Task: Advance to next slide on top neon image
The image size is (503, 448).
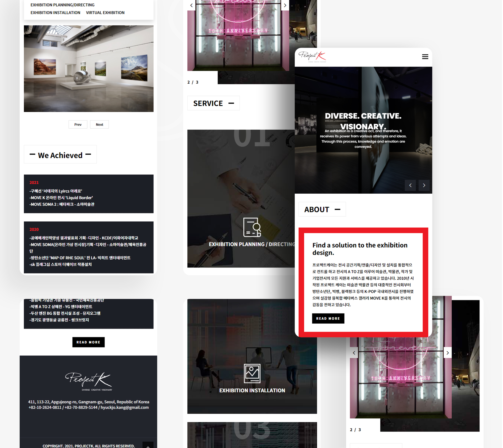Action: coord(285,5)
